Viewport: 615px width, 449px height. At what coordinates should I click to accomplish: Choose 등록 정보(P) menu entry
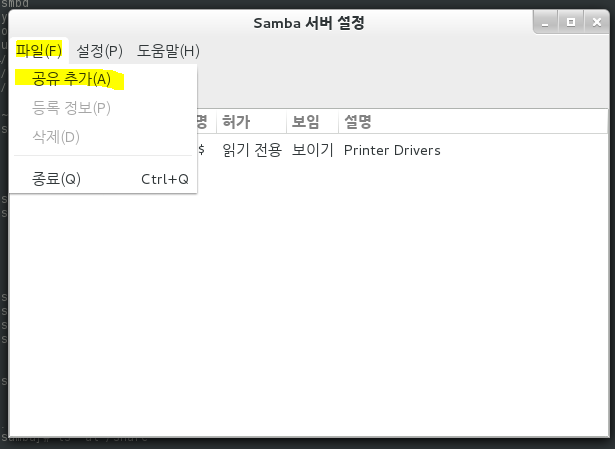pyautogui.click(x=103, y=108)
